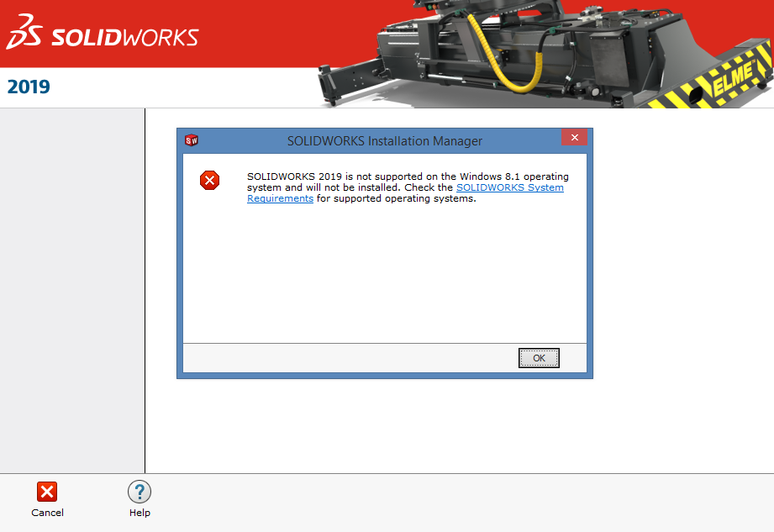Image resolution: width=774 pixels, height=532 pixels.
Task: Click the banner machine image
Action: click(x=545, y=53)
